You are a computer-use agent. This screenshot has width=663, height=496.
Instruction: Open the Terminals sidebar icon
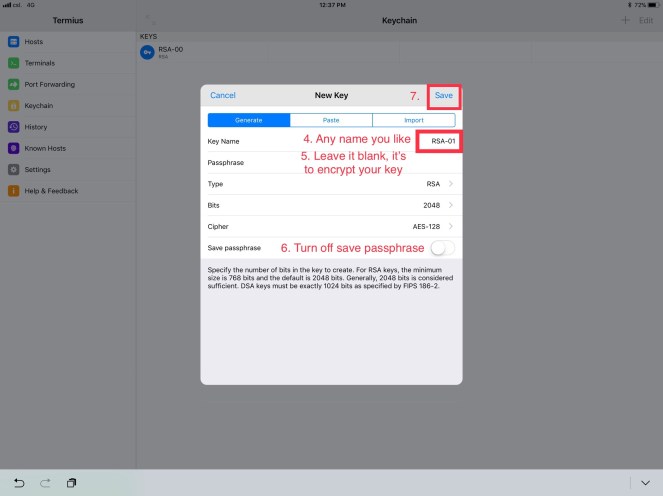point(14,63)
